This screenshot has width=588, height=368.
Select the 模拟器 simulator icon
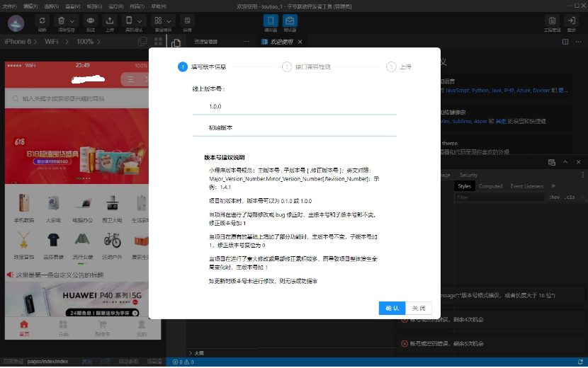click(271, 21)
